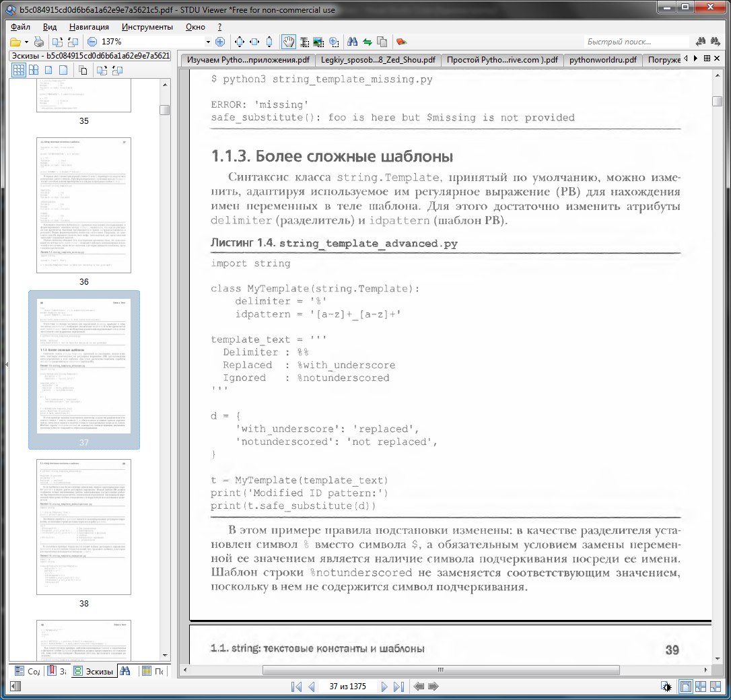Viewport: 731px width, 700px height.
Task: Open the Эскизы sidebar tab
Action: point(94,671)
